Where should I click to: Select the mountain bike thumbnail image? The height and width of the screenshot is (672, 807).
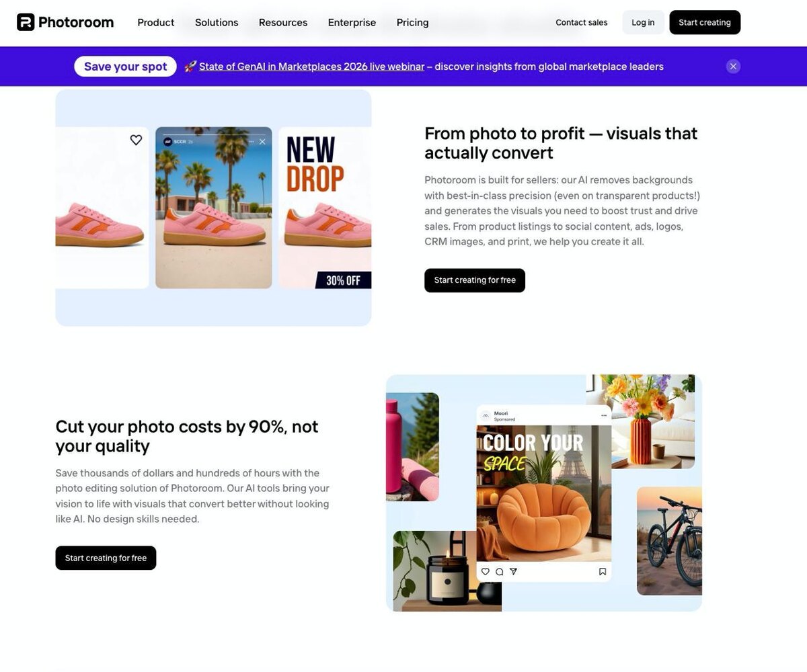[669, 541]
